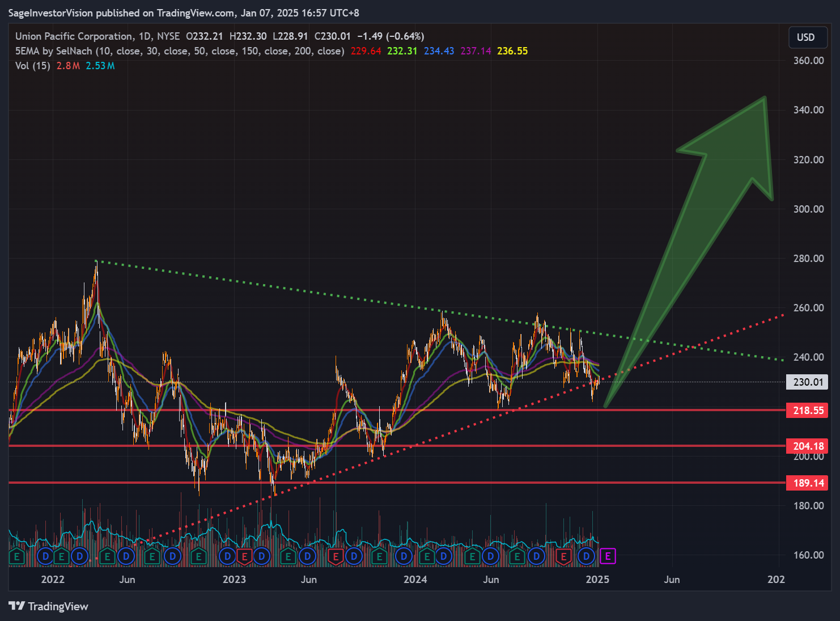Click the open price O232.21

pos(205,36)
